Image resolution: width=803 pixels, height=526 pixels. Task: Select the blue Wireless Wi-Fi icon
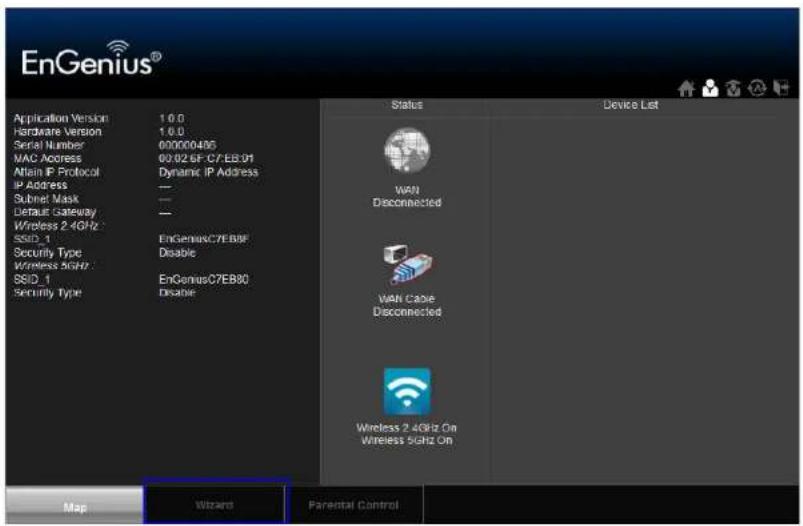point(407,391)
